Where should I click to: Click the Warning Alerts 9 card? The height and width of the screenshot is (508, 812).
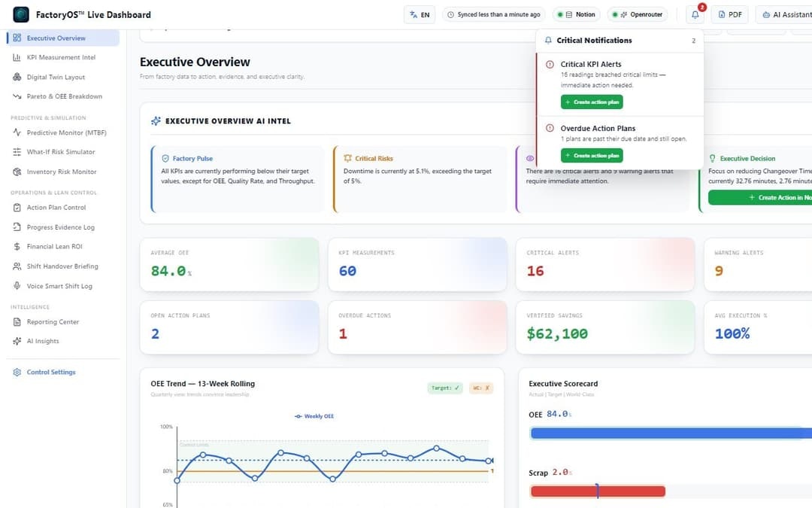click(758, 264)
